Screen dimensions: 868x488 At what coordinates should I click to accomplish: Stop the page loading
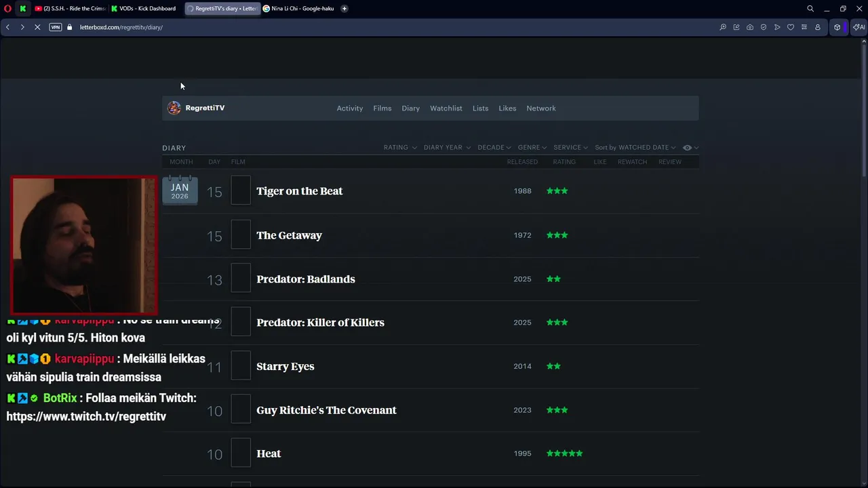point(37,27)
